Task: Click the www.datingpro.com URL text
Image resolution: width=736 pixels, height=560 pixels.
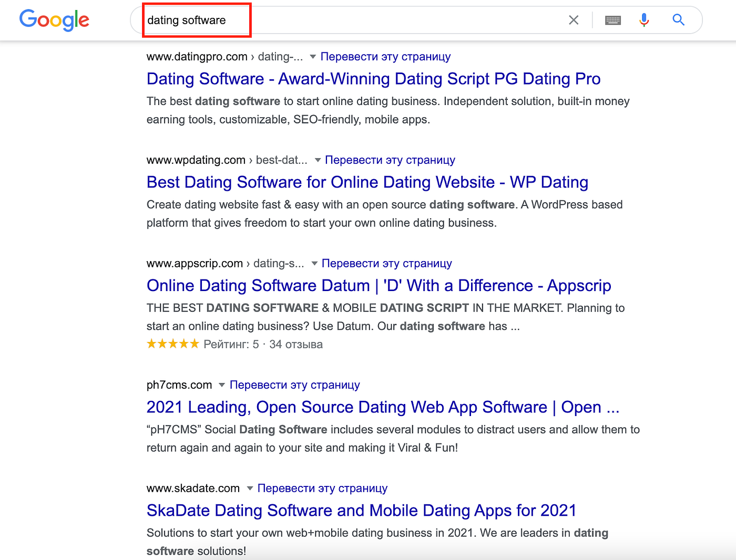Action: tap(197, 56)
